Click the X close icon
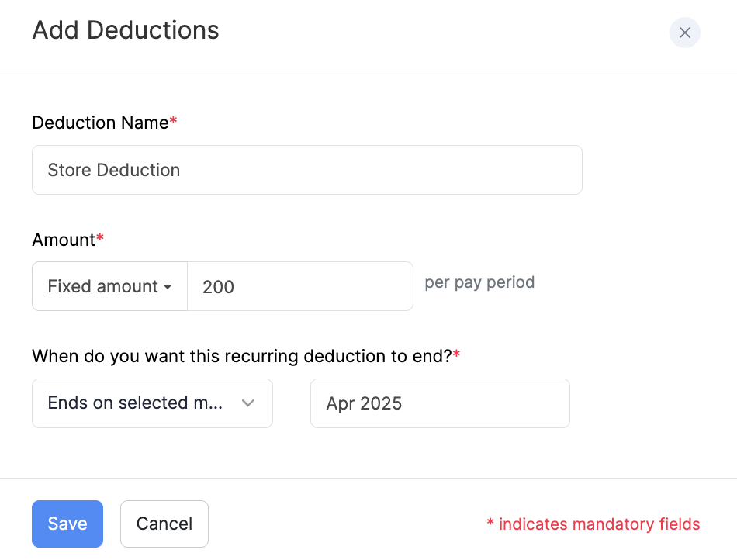This screenshot has width=737, height=560. (x=683, y=33)
